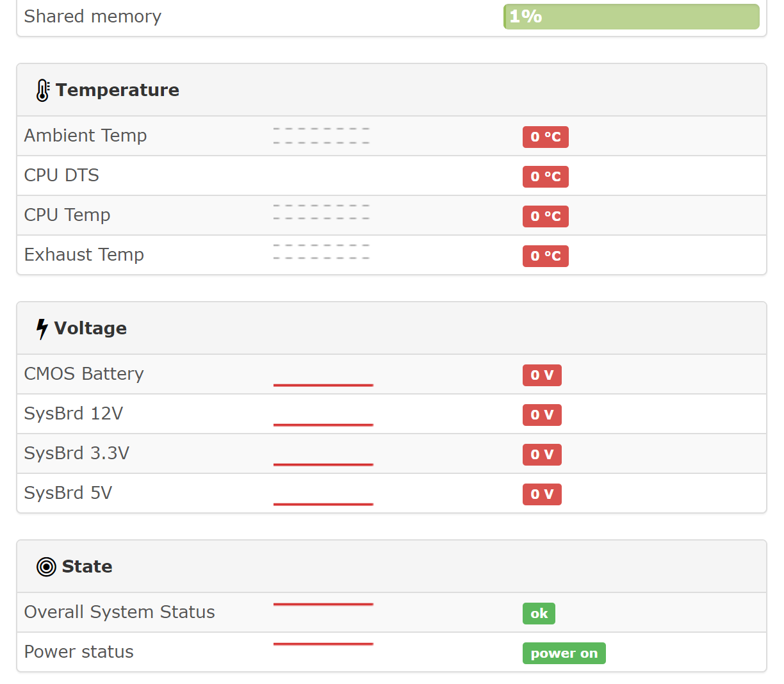This screenshot has width=784, height=684.
Task: Click the CMOS Battery 0 V badge
Action: point(542,375)
